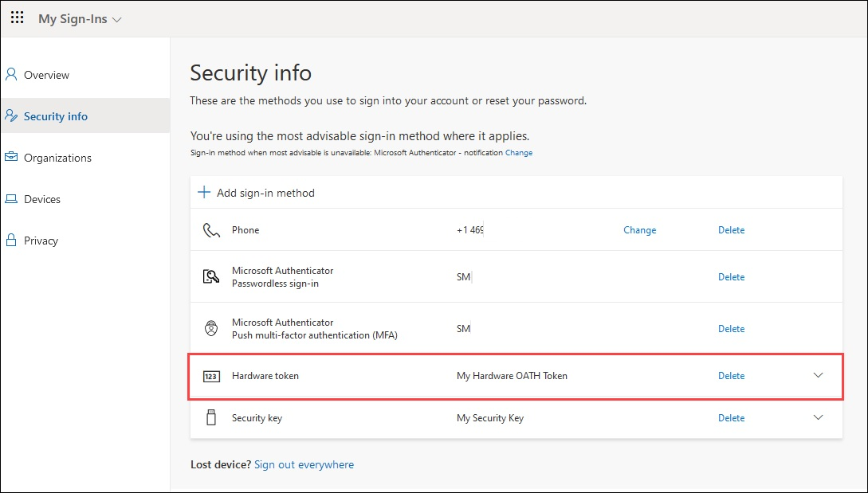
Task: Click the Organizations briefcase icon
Action: click(10, 157)
